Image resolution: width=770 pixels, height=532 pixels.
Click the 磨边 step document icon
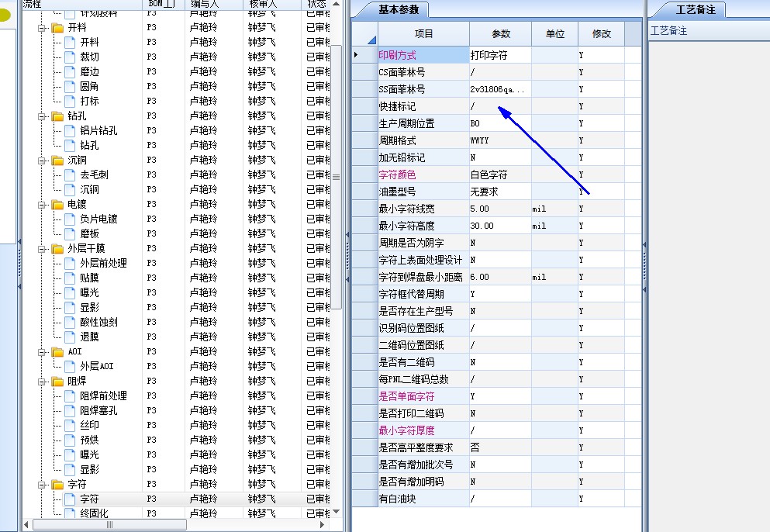pos(71,71)
